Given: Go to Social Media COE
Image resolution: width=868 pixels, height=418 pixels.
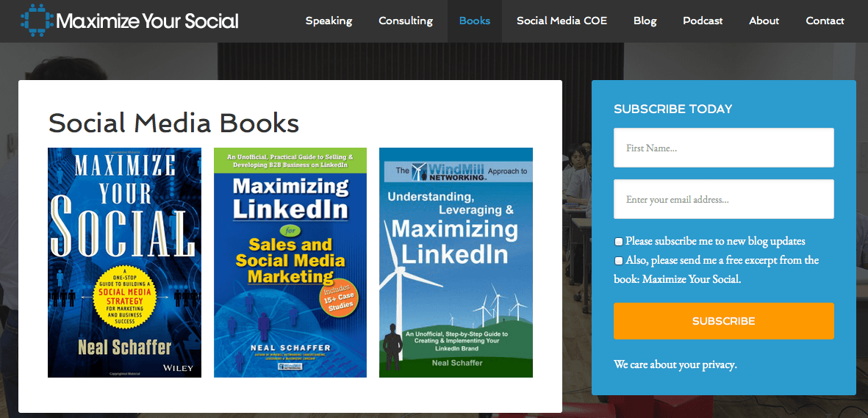Looking at the screenshot, I should click(562, 21).
